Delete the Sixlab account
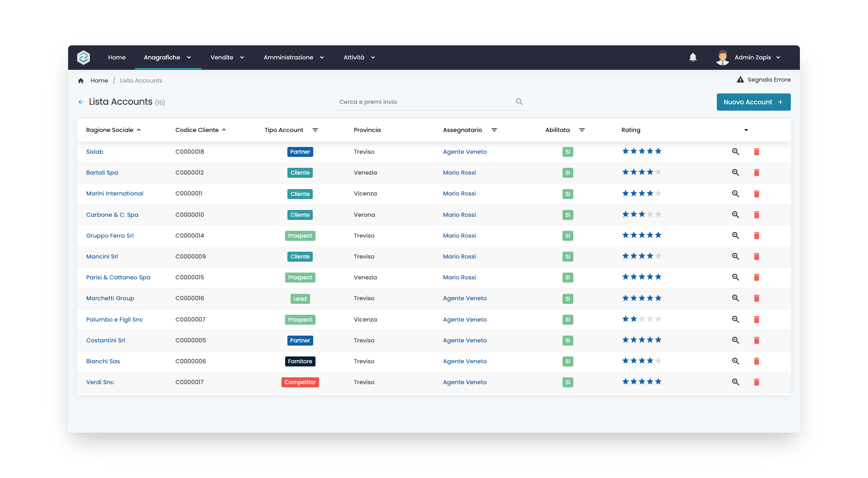Image resolution: width=868 pixels, height=478 pixels. coord(757,152)
